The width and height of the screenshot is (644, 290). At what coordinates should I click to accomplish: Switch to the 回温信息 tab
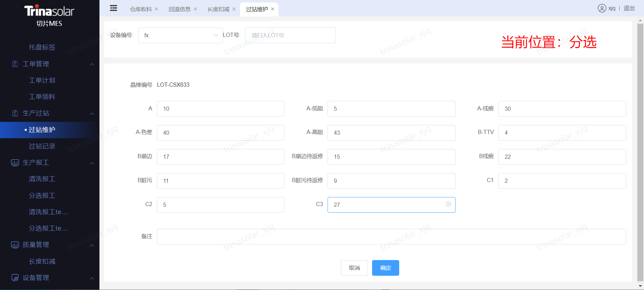point(180,9)
